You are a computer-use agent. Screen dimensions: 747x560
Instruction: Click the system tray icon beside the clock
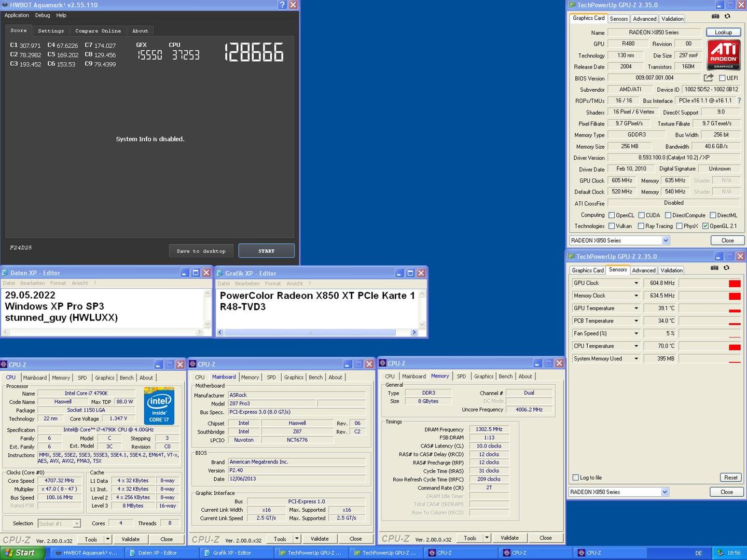[720, 553]
